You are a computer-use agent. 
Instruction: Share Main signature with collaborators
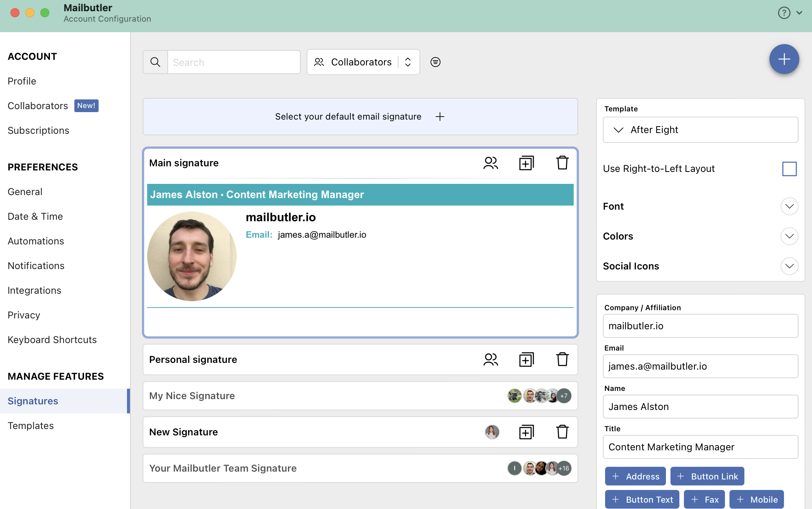pyautogui.click(x=490, y=163)
